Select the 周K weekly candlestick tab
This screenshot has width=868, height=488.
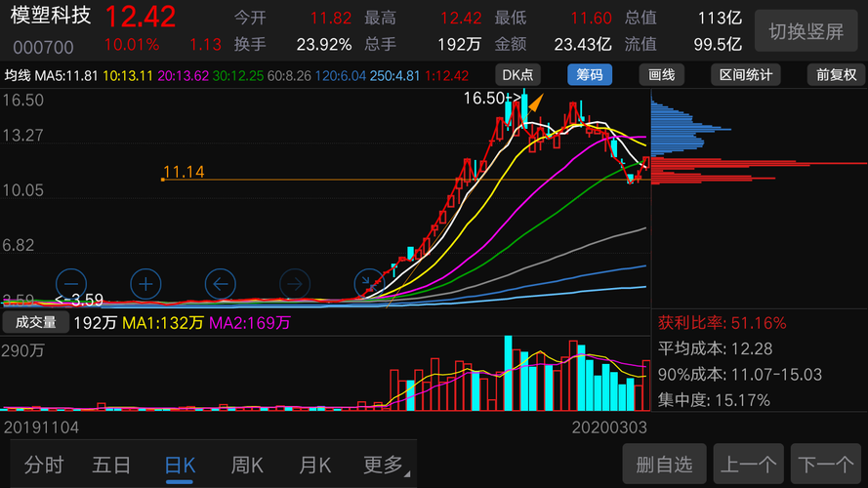(x=247, y=466)
